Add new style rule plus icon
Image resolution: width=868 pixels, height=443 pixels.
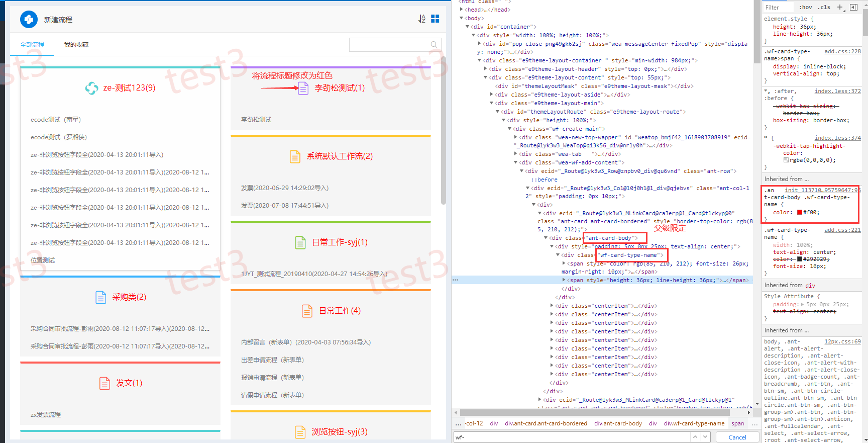coord(840,7)
